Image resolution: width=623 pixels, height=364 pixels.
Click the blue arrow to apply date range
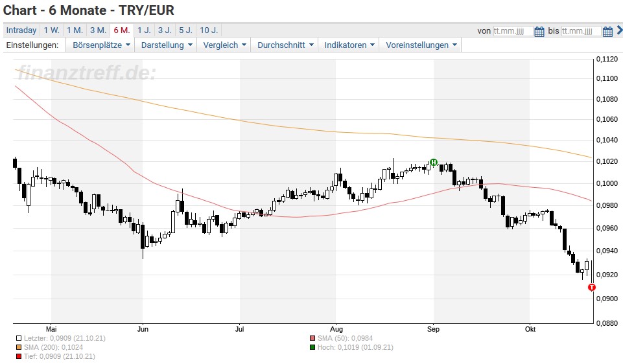619,30
